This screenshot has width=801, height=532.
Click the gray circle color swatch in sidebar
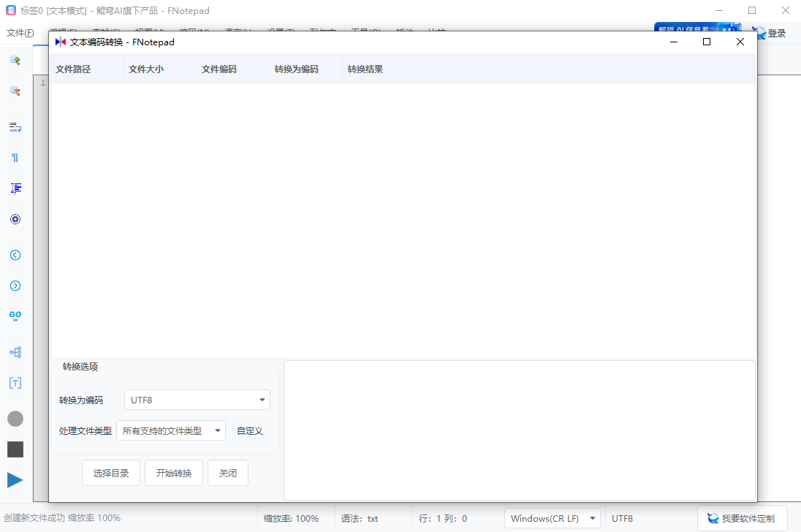(x=15, y=419)
